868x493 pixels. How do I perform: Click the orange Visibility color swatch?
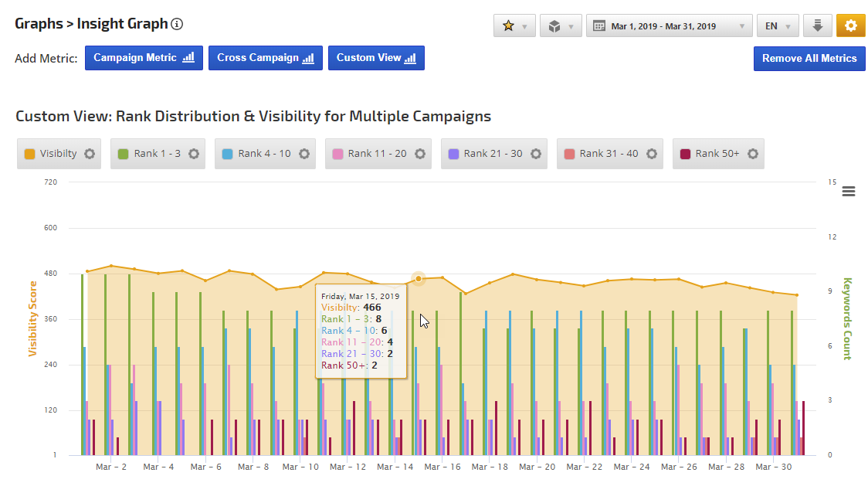pyautogui.click(x=30, y=154)
